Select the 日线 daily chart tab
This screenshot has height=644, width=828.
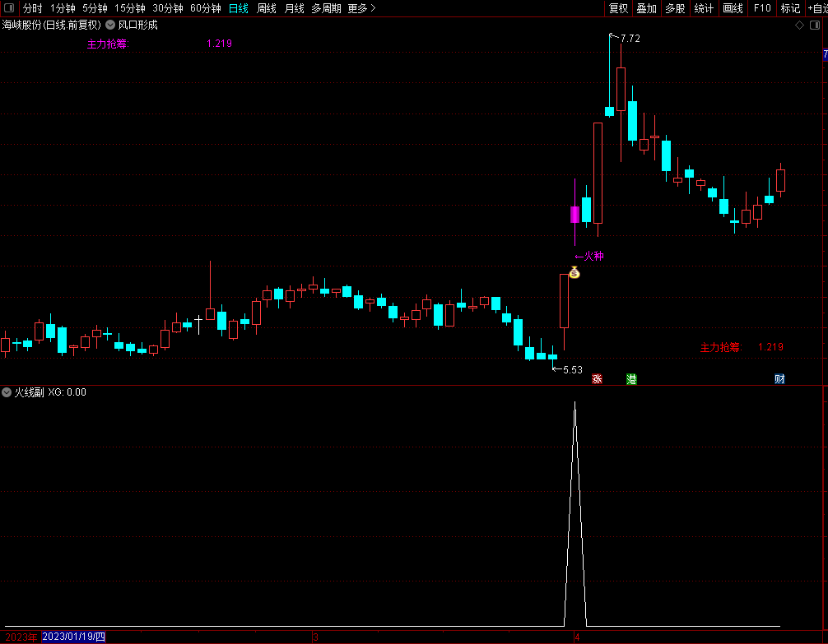point(239,8)
